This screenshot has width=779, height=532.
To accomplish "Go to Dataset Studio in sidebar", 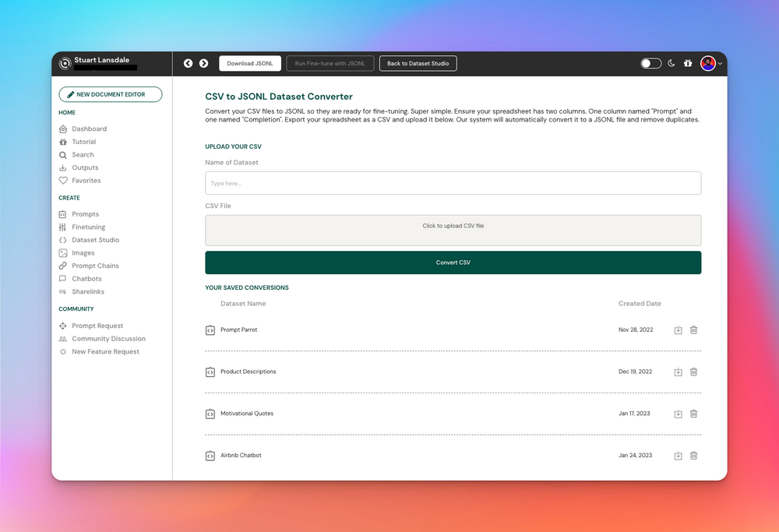I will 89,240.
